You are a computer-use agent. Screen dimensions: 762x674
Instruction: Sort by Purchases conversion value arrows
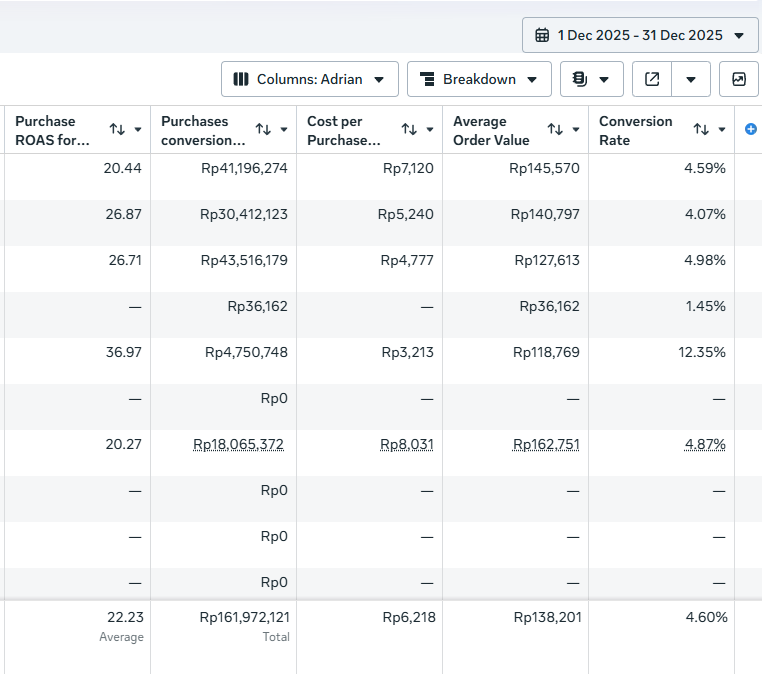[x=263, y=129]
